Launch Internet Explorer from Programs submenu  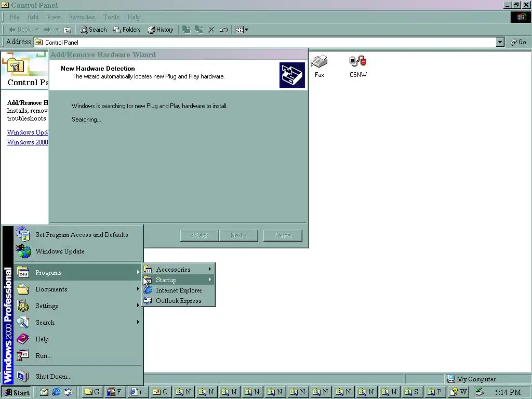click(179, 290)
